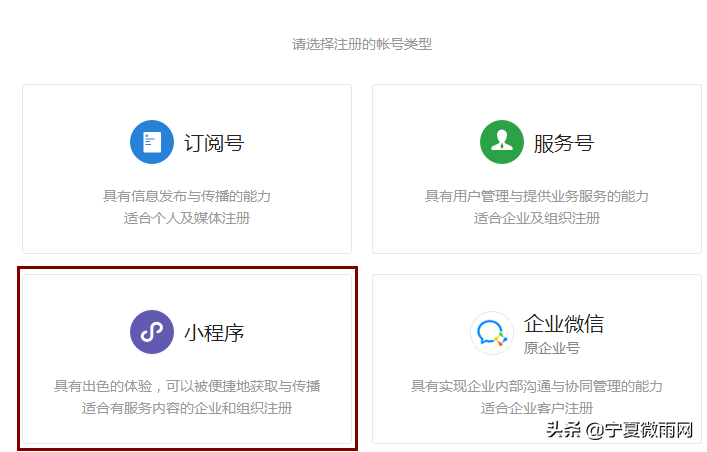Select the 小程序 title text
The image size is (707, 452).
point(214,333)
